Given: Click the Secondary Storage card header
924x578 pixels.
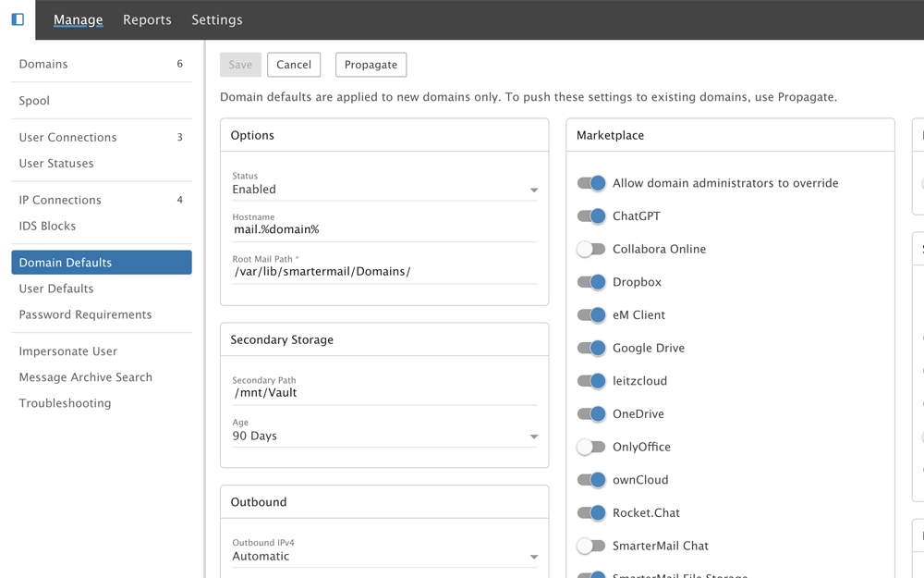Looking at the screenshot, I should tap(384, 339).
